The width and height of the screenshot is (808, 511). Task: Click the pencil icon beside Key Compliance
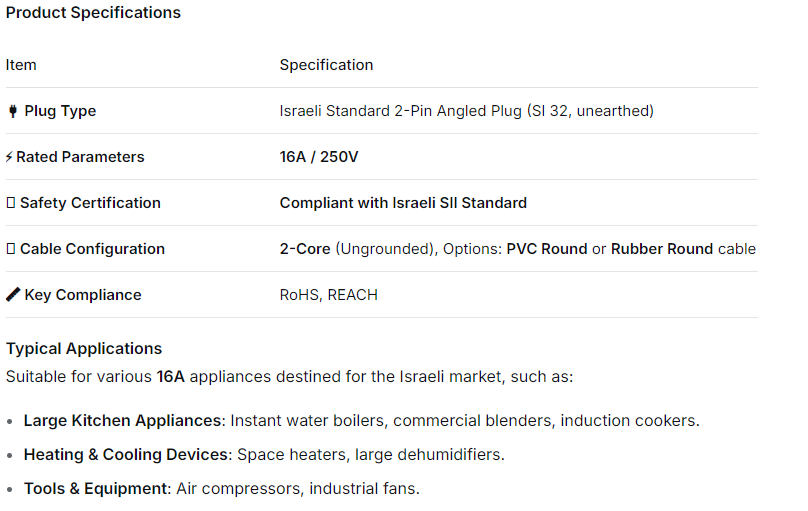pos(13,295)
